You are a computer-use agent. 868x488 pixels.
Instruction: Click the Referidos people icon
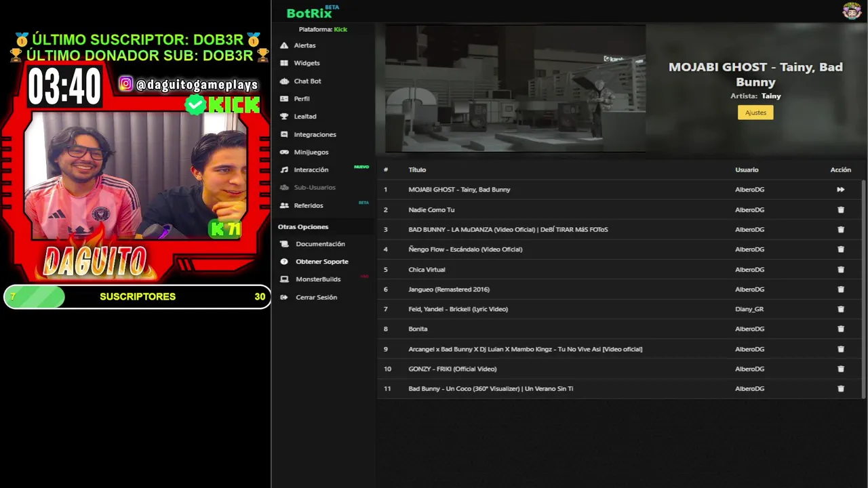pyautogui.click(x=284, y=205)
